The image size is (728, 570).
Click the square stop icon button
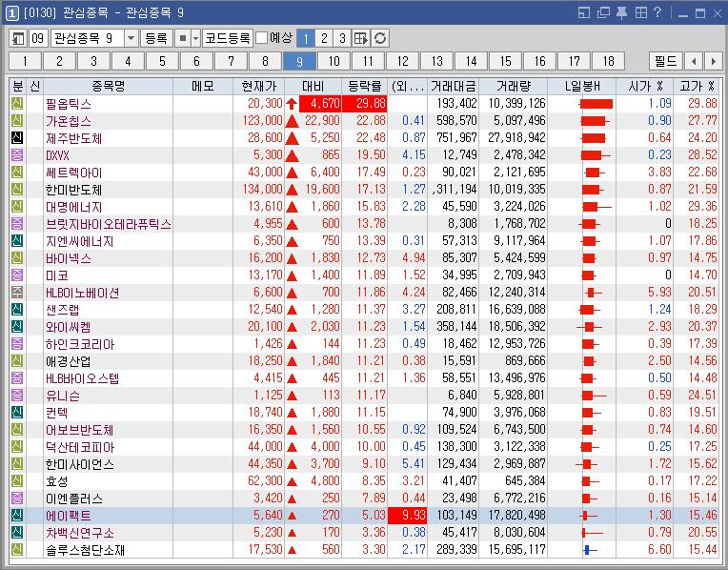click(183, 38)
